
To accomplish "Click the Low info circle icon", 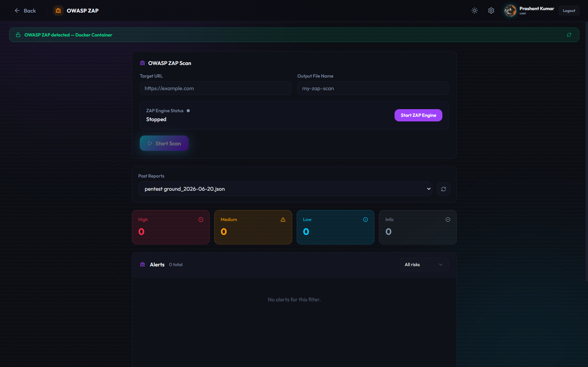I will click(365, 220).
